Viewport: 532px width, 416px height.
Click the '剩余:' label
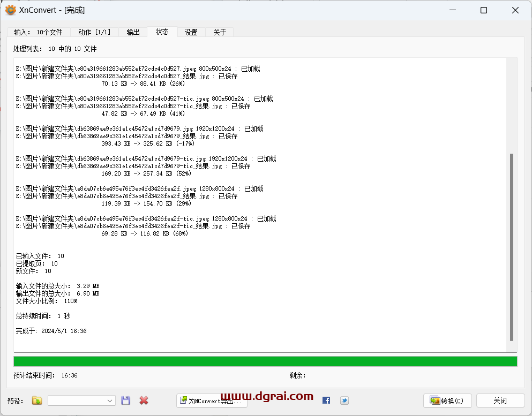click(x=297, y=375)
